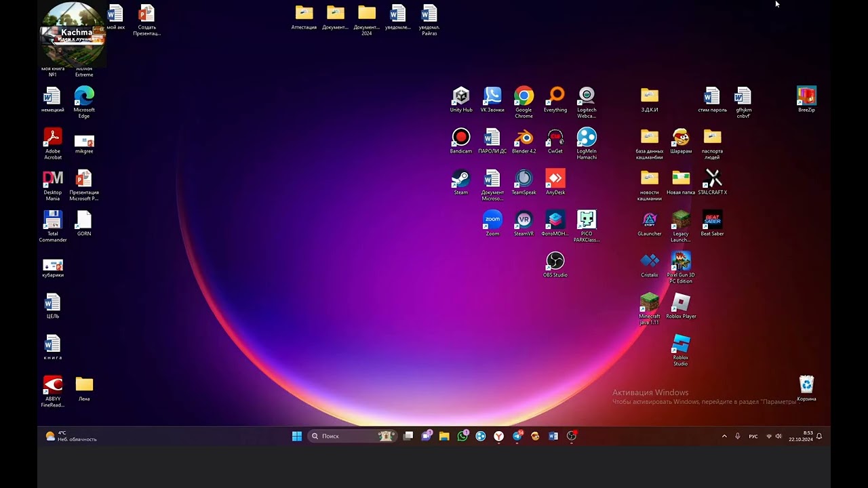Screen dimensions: 868x488
Task: Switch the РУС input language
Action: (753, 436)
